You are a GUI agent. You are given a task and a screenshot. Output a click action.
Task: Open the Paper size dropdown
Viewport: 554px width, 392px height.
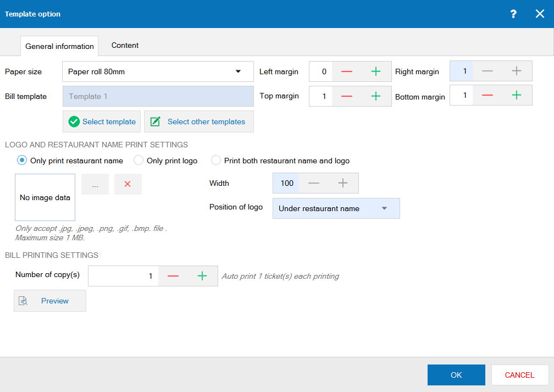158,71
